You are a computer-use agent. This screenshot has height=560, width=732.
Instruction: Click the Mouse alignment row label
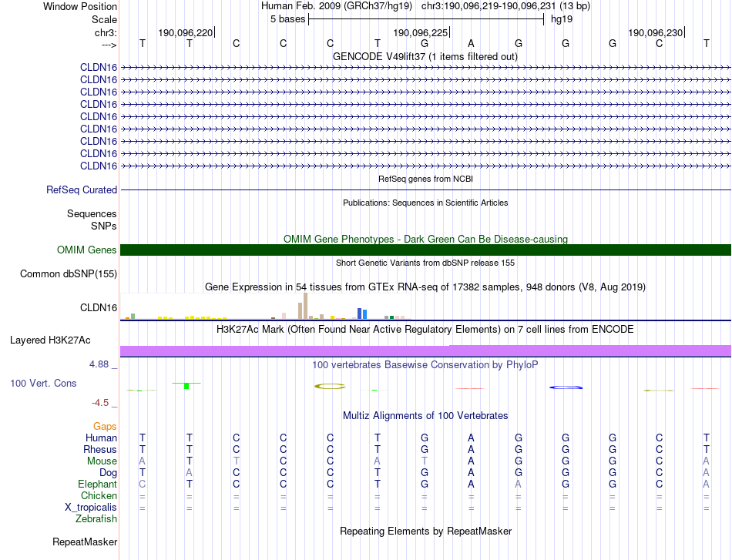tap(102, 461)
